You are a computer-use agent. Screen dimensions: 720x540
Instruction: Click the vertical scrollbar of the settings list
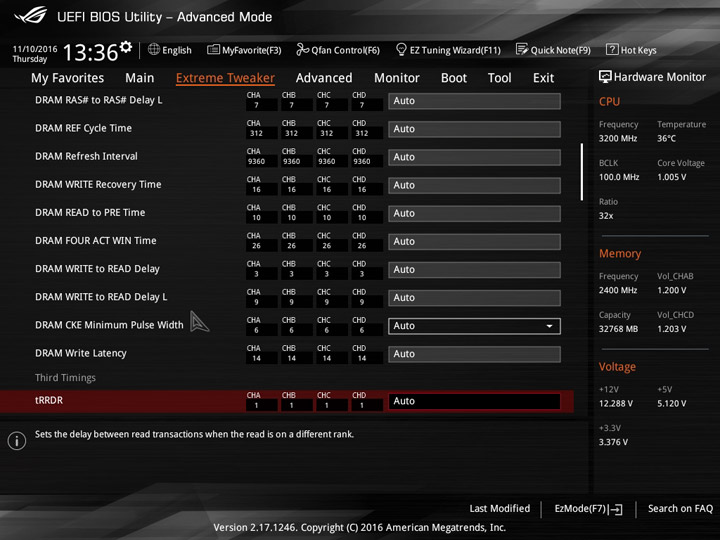[x=582, y=172]
